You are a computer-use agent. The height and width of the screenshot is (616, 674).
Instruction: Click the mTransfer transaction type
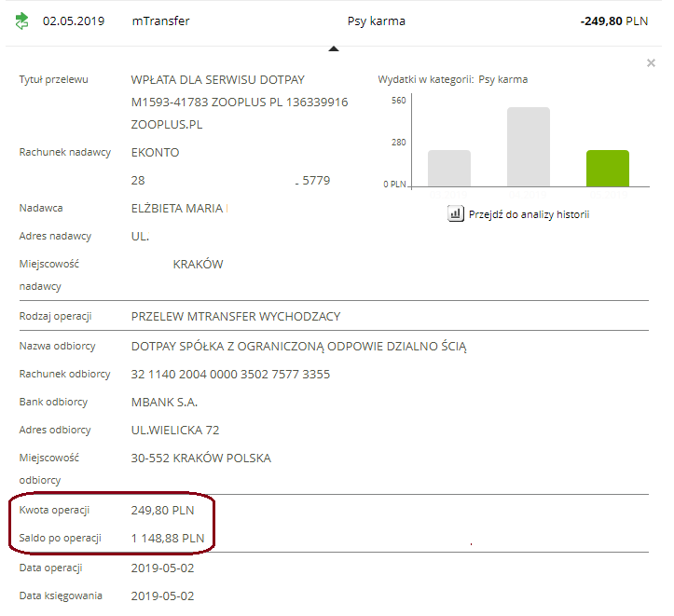[x=160, y=21]
